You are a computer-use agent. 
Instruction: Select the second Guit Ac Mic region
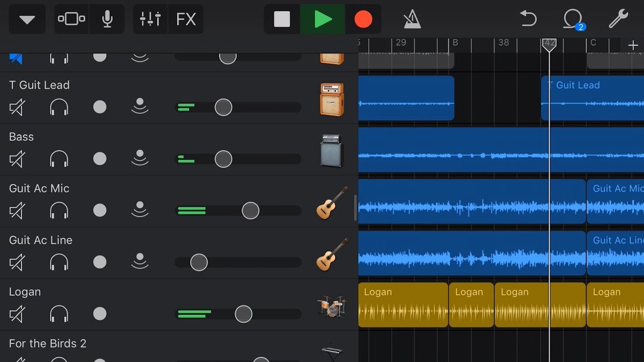(615, 202)
